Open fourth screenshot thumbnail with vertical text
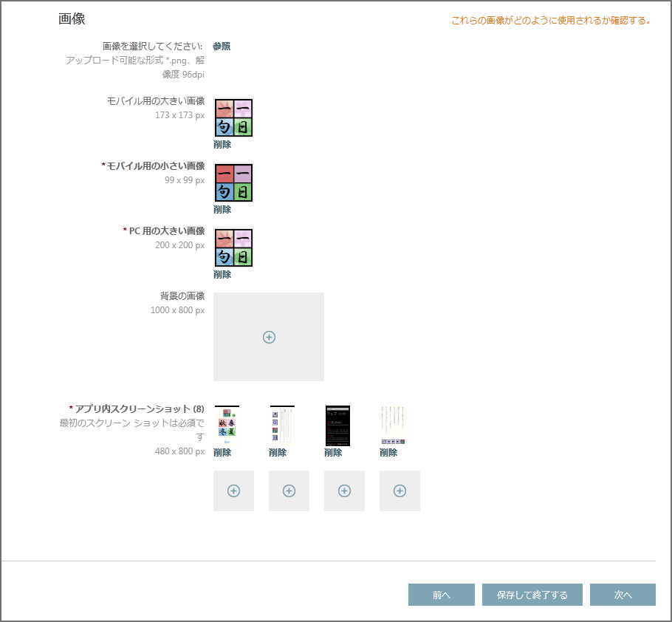 tap(393, 426)
